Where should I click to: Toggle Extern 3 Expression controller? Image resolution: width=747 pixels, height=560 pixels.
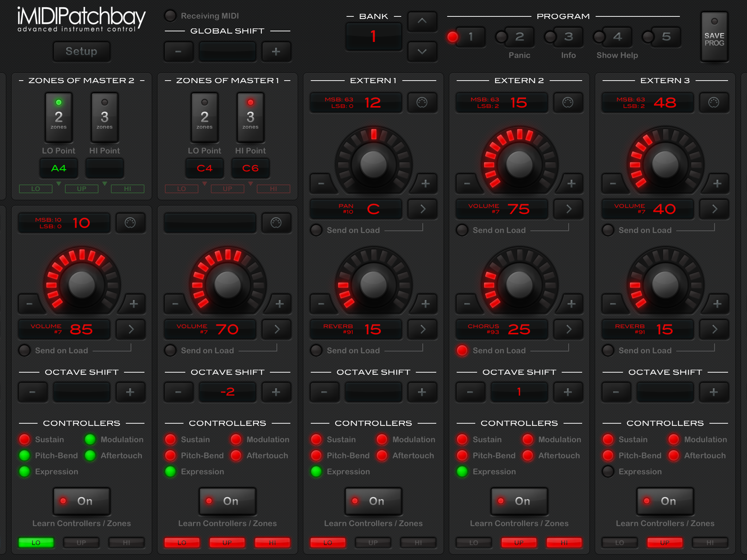pos(608,471)
